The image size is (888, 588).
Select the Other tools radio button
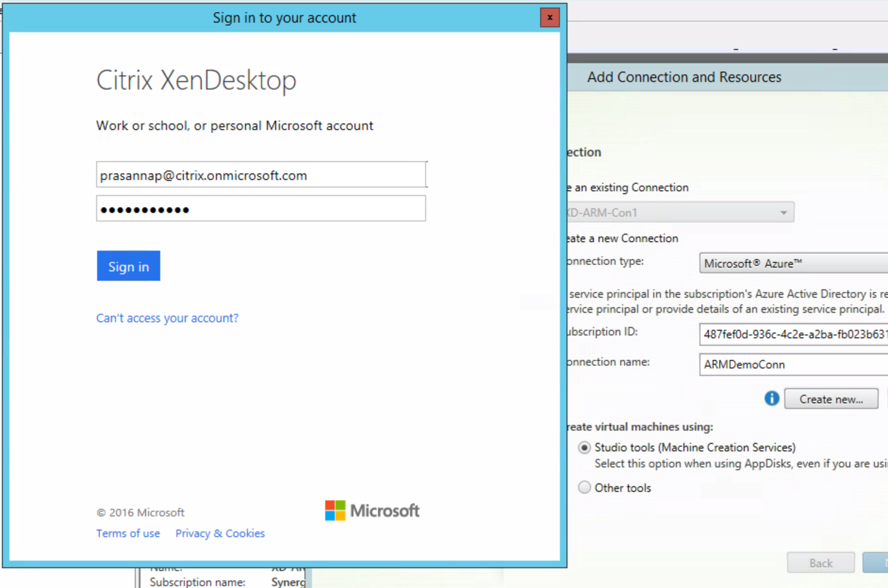tap(584, 487)
